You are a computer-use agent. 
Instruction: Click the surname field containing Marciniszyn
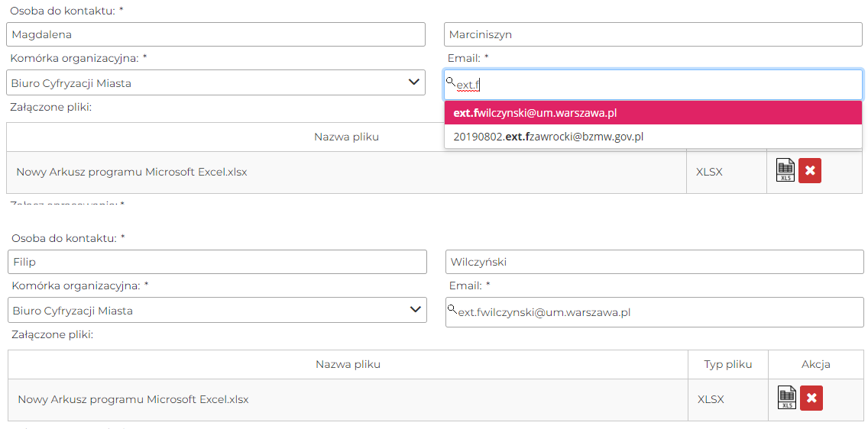click(653, 34)
